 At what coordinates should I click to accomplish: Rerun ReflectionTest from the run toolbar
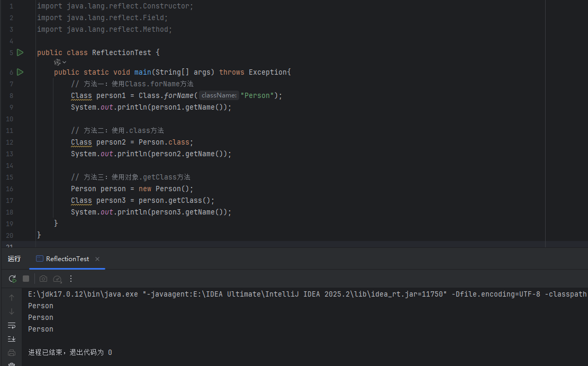(x=12, y=279)
